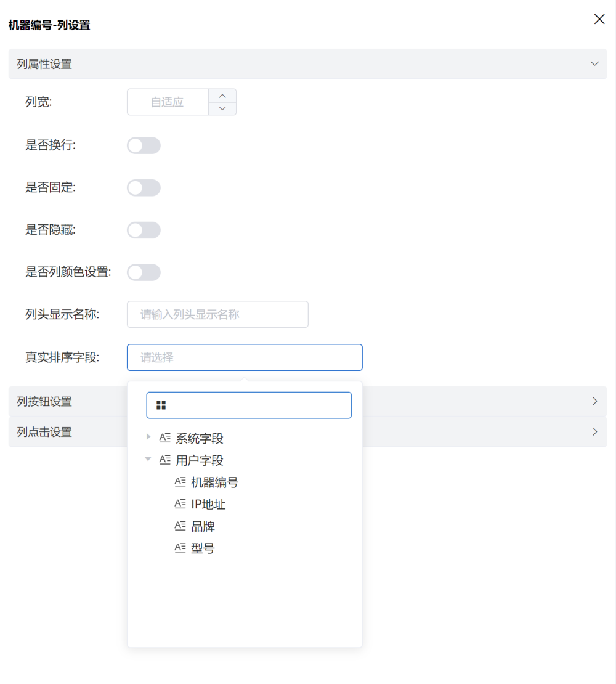
Task: Expand the 列点击设置 section
Action: pos(594,431)
